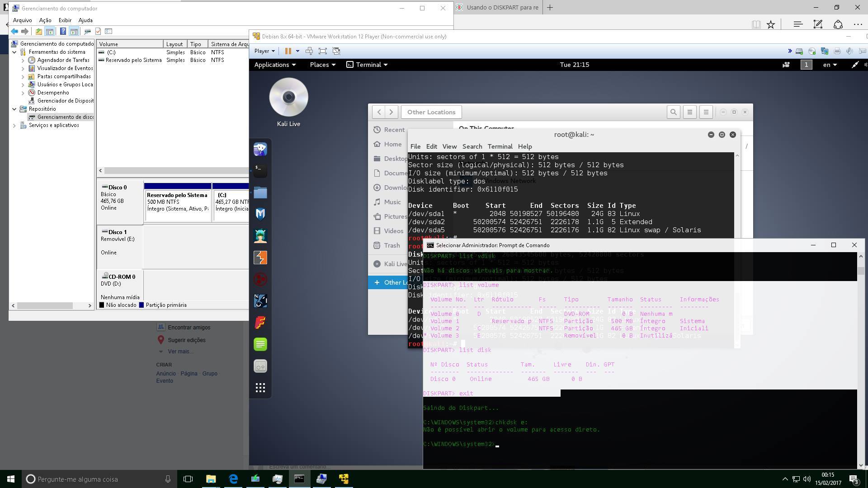Image resolution: width=868 pixels, height=488 pixels.
Task: Open the green notes icon in the Kali dock
Action: [260, 344]
